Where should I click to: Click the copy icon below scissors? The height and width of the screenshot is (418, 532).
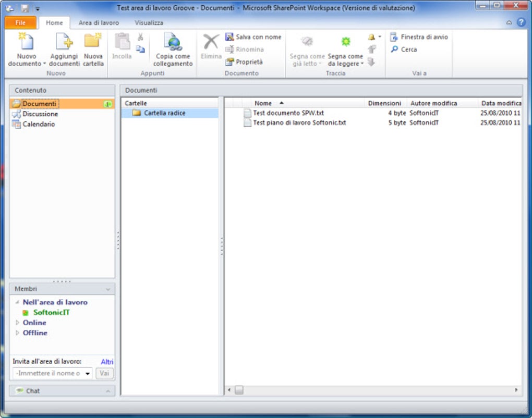click(140, 49)
